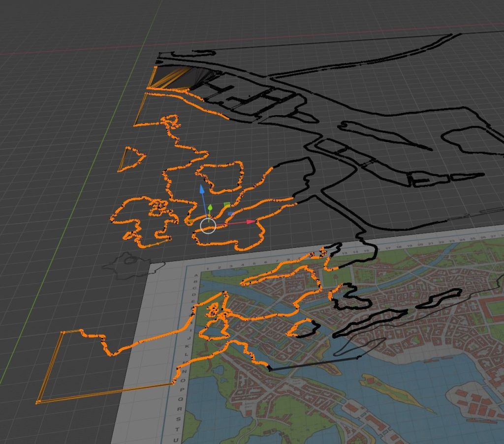The image size is (504, 444).
Task: Click the white circle at gizmo center
Action: point(208,226)
